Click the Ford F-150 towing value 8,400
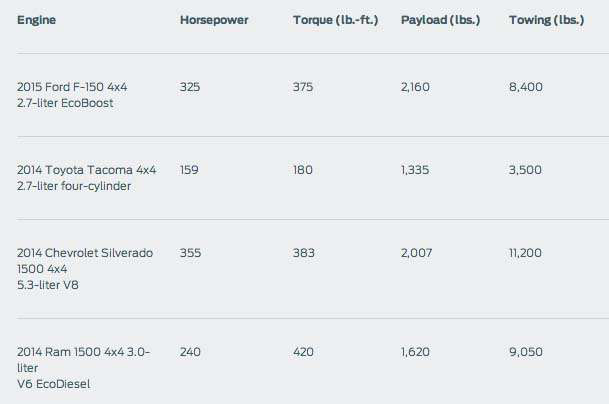 pyautogui.click(x=526, y=87)
